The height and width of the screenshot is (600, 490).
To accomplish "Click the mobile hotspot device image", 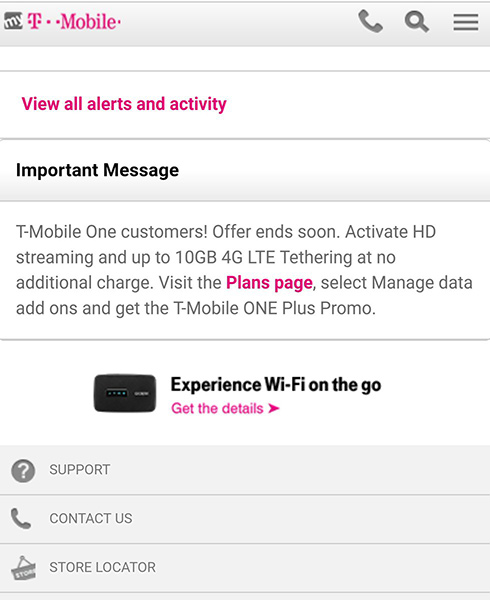I will pos(125,393).
